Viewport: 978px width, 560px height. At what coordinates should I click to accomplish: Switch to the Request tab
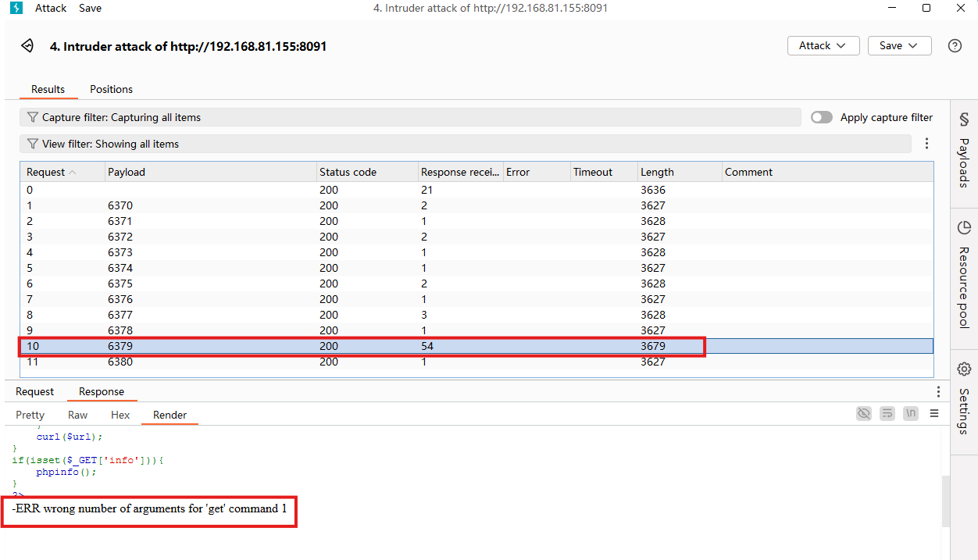[34, 391]
